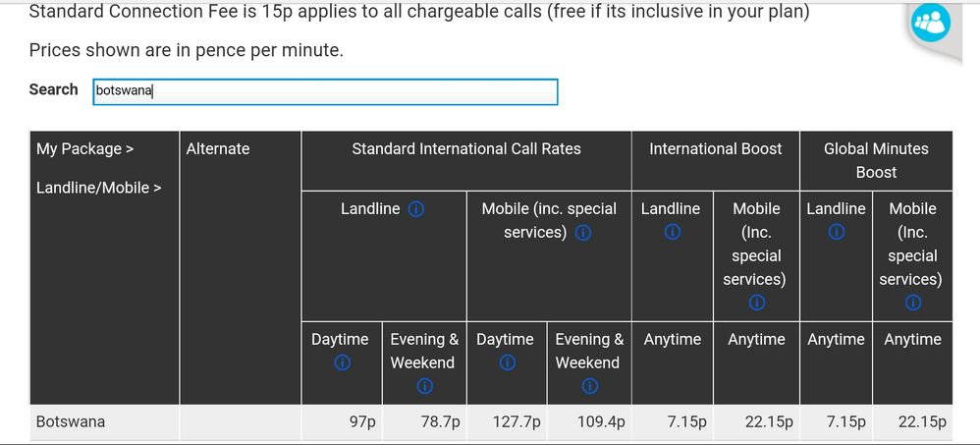Select the Landline/Mobile > header label

point(98,188)
